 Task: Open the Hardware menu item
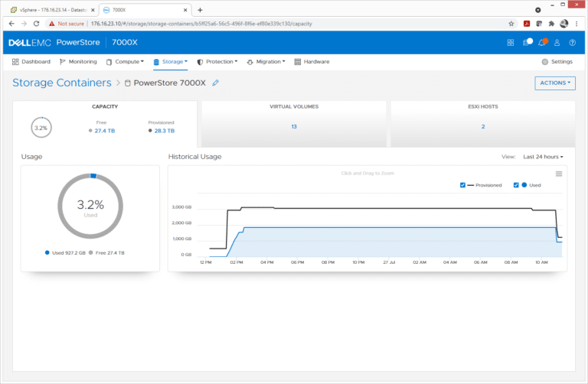(x=312, y=62)
